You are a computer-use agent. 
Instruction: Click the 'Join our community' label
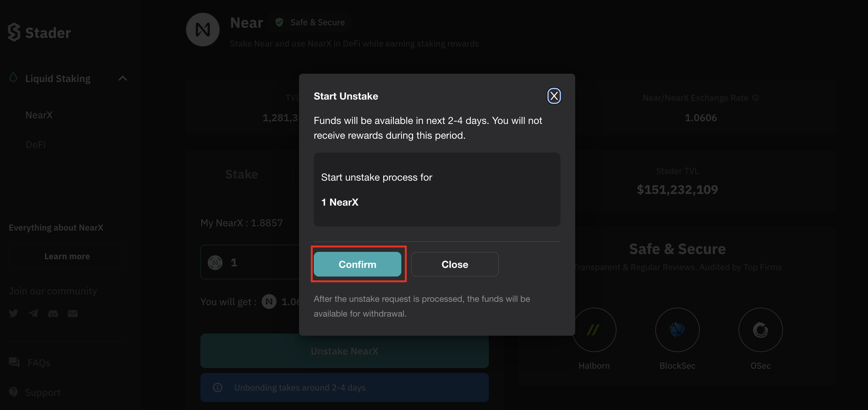[53, 291]
